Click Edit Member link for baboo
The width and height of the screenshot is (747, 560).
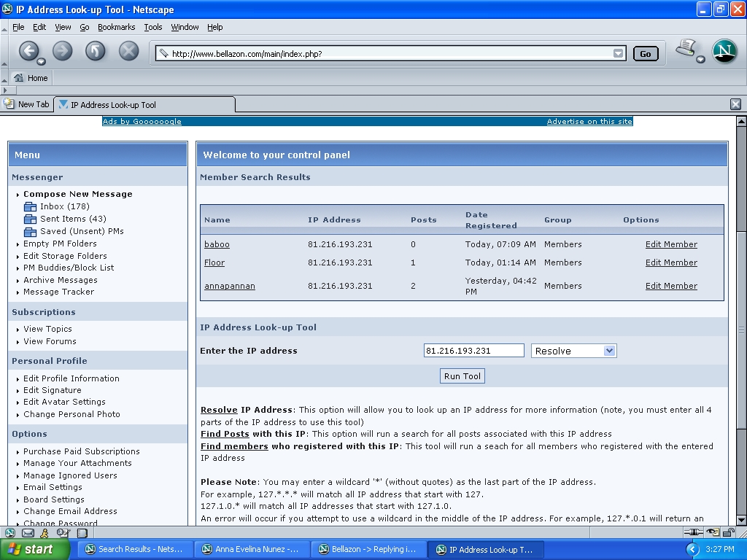671,244
